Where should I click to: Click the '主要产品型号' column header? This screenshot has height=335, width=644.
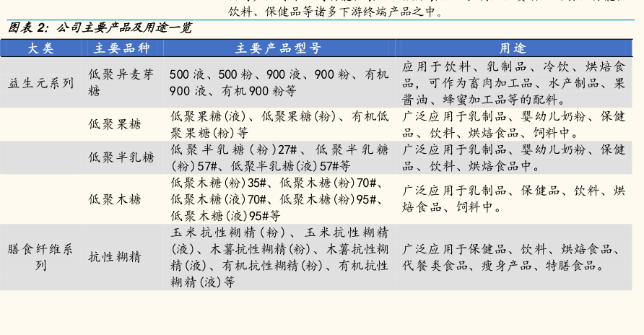coord(278,48)
